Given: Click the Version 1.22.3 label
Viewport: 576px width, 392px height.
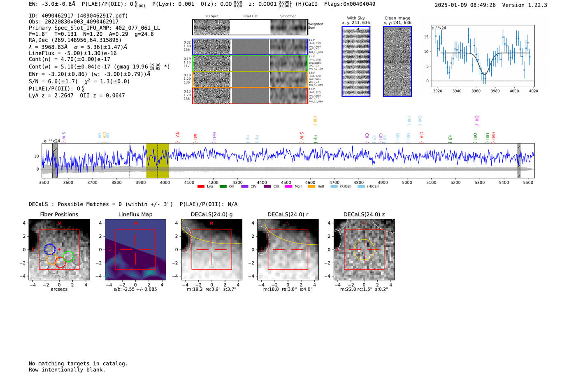Looking at the screenshot, I should pos(525,5).
